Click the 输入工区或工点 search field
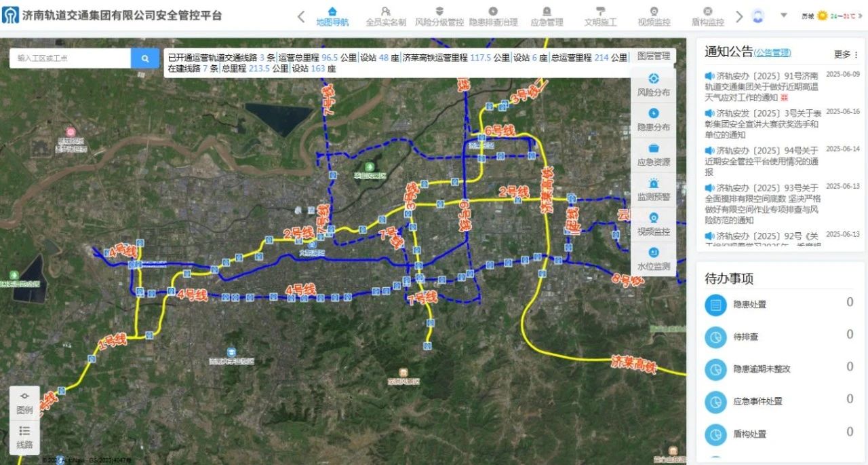 coord(71,58)
